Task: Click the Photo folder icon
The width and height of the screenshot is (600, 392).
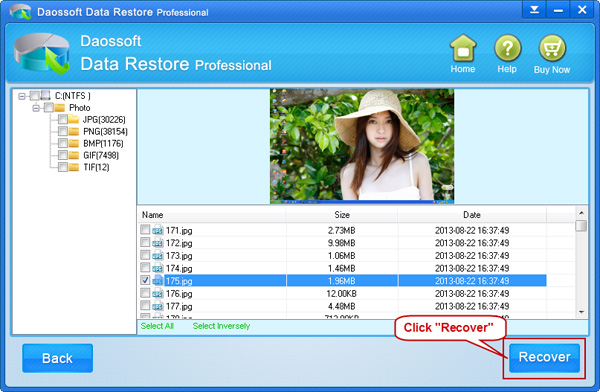Action: [60, 108]
